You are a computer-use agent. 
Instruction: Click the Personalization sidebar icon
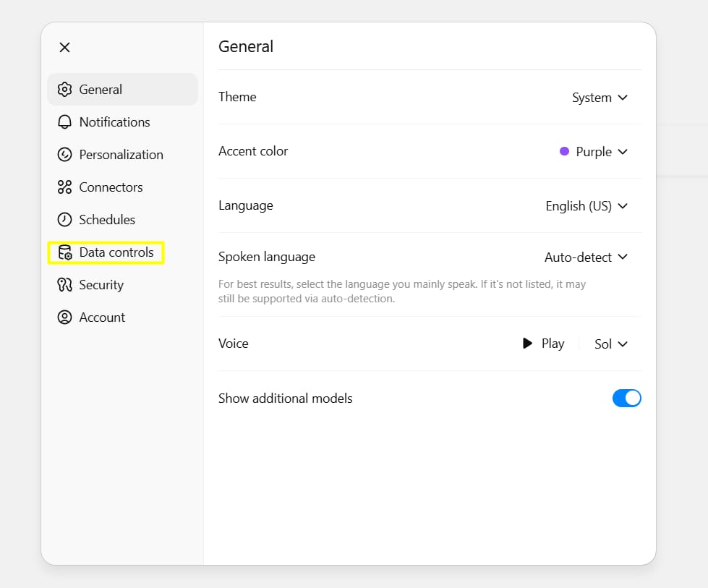click(64, 155)
